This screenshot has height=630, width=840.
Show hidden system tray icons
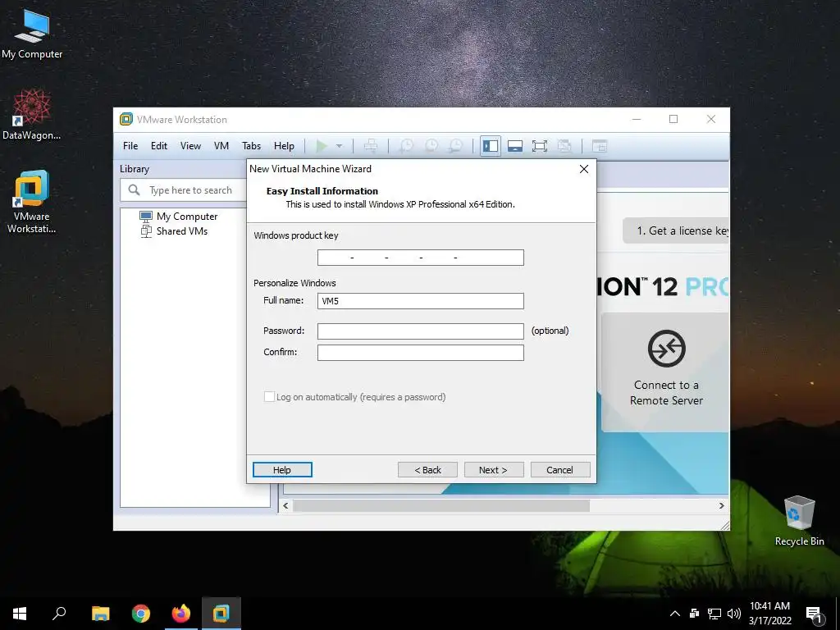[675, 614]
